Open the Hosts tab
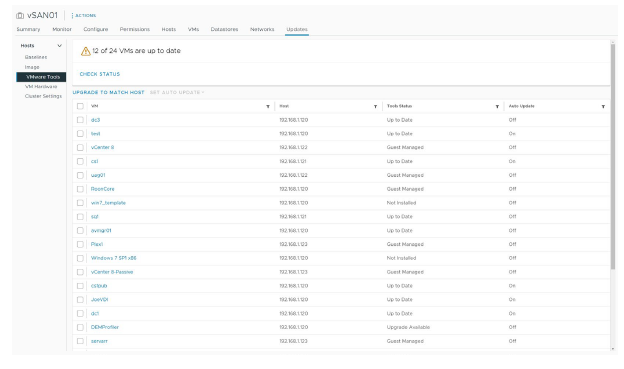 point(169,29)
